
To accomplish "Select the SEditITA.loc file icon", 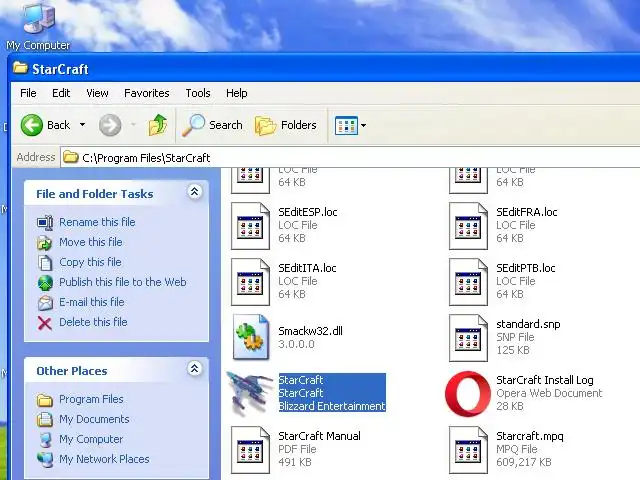I will coord(250,282).
